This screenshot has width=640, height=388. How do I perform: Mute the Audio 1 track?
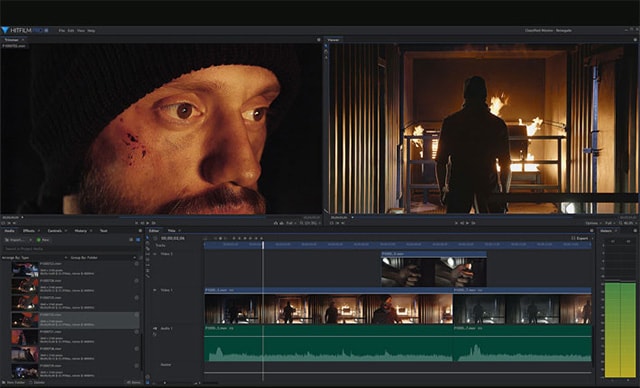coord(154,328)
